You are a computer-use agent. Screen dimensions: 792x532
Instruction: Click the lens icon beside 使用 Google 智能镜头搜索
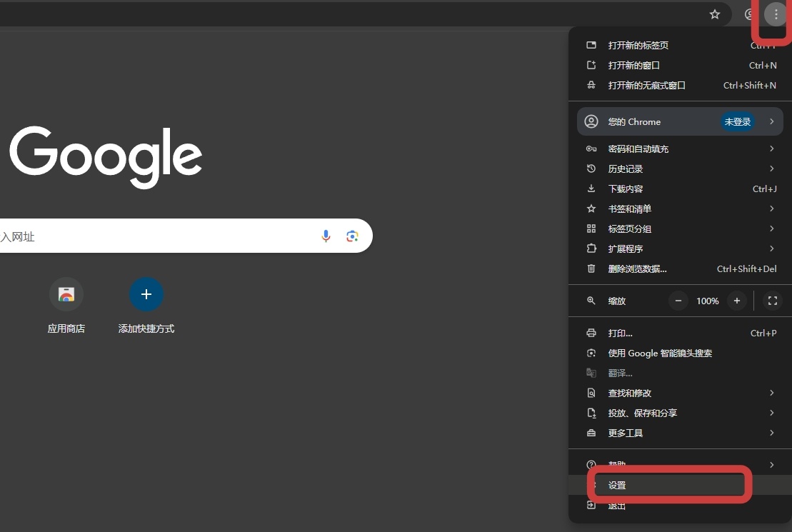591,353
